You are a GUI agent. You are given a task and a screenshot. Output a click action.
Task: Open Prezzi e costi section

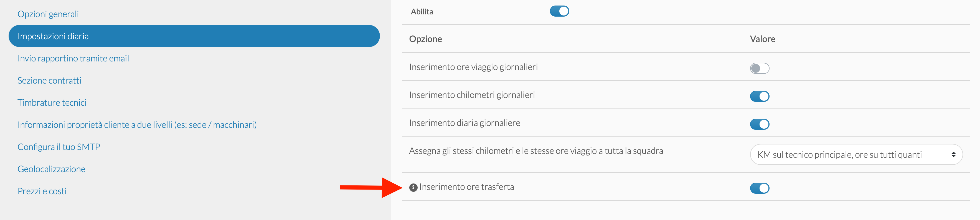pyautogui.click(x=42, y=191)
